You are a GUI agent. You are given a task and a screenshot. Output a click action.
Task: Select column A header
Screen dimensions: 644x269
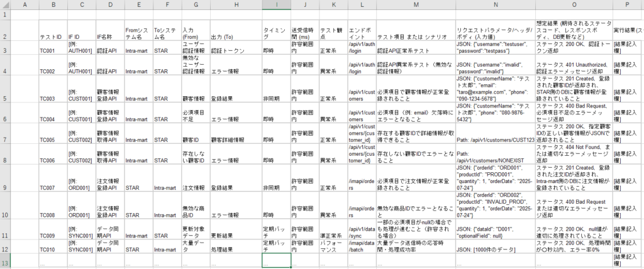tap(25, 4)
